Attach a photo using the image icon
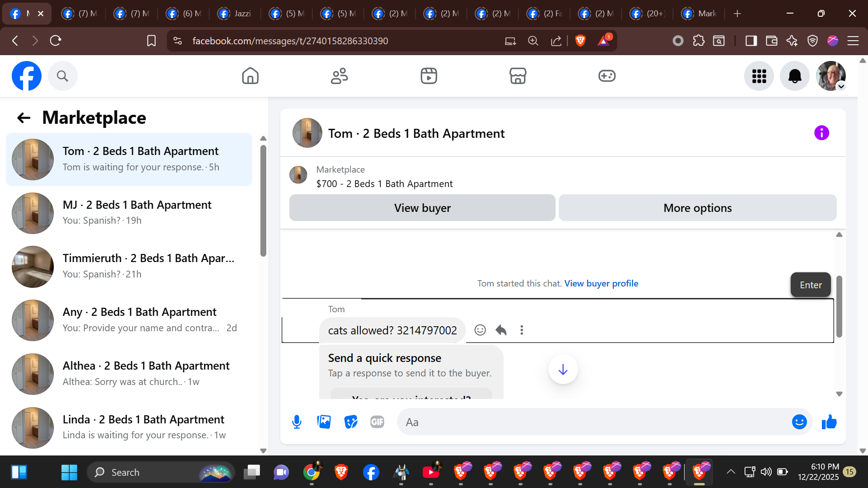868x488 pixels. pos(324,422)
